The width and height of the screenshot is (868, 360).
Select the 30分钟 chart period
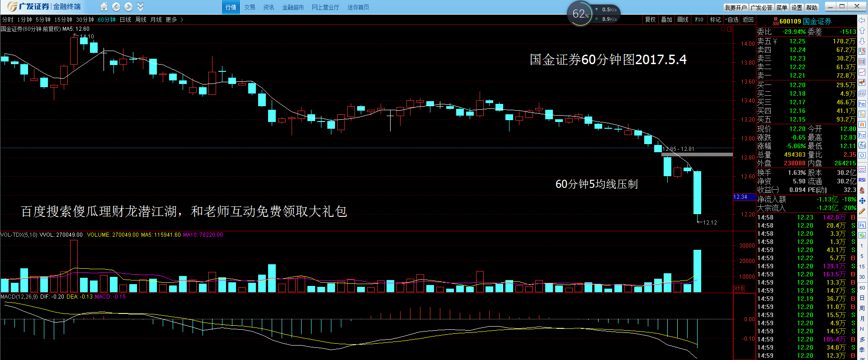tap(85, 19)
